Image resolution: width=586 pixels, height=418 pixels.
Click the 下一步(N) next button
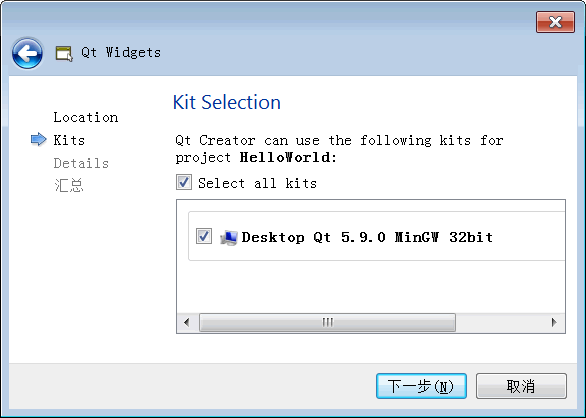[x=421, y=386]
